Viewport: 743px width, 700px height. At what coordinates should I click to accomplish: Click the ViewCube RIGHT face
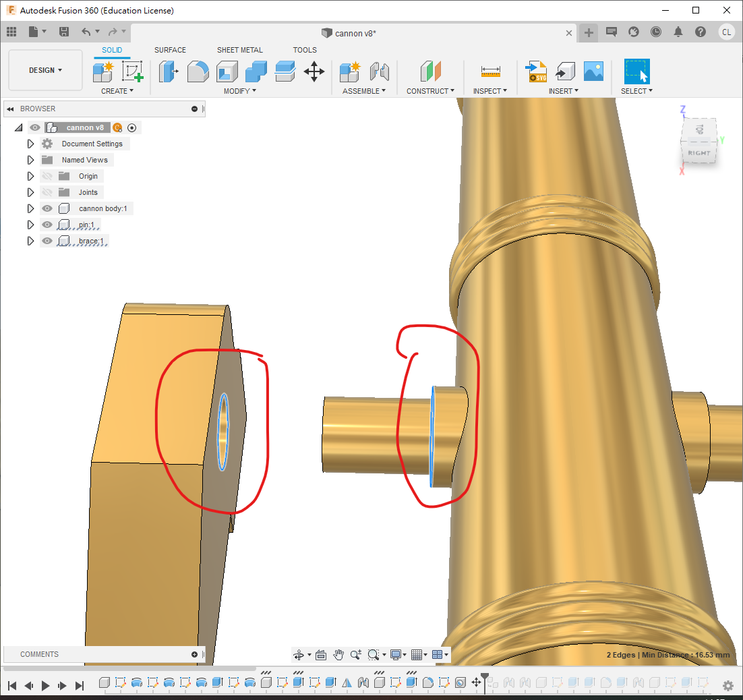coord(699,153)
